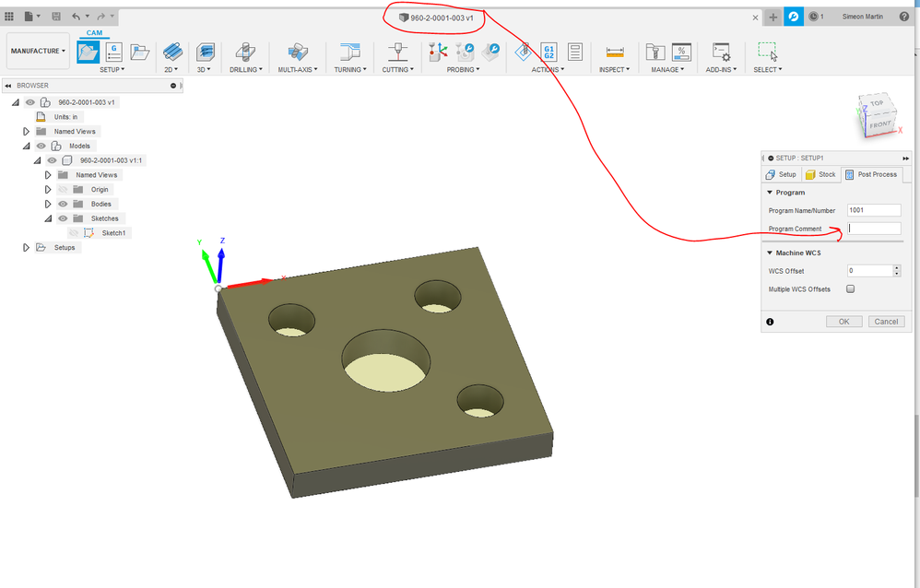The image size is (920, 588).
Task: Enable Multiple WCS Offsets checkbox
Action: [x=850, y=288]
